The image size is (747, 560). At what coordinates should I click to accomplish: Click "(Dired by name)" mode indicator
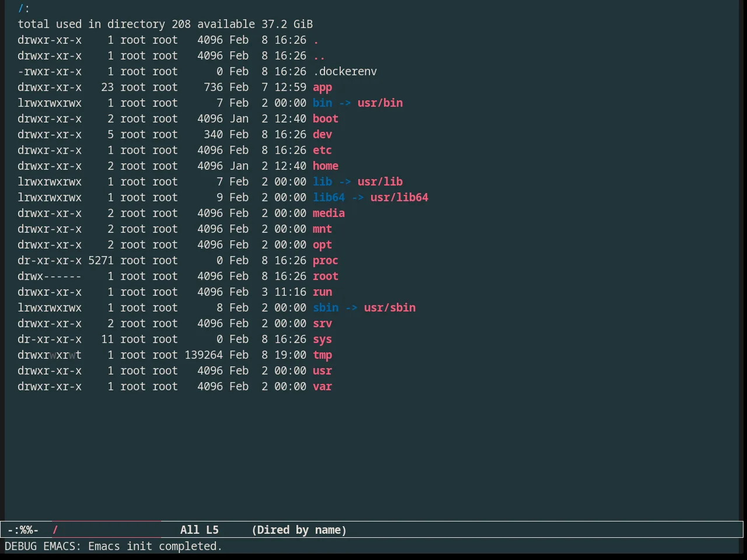tap(299, 530)
